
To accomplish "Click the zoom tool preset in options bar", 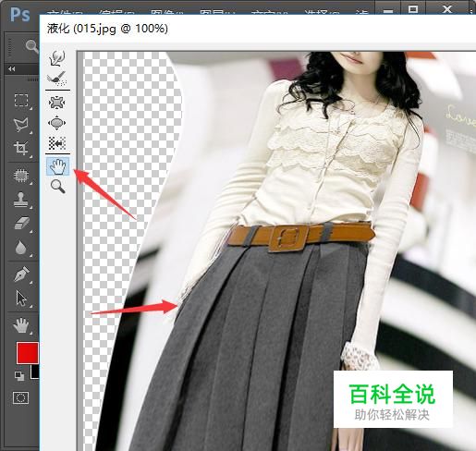I will (x=32, y=47).
